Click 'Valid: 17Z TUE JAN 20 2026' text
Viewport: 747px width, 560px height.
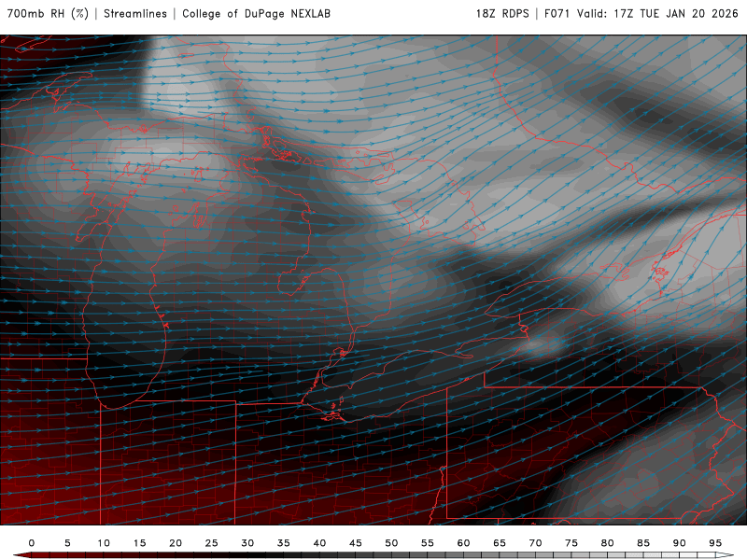coord(657,13)
